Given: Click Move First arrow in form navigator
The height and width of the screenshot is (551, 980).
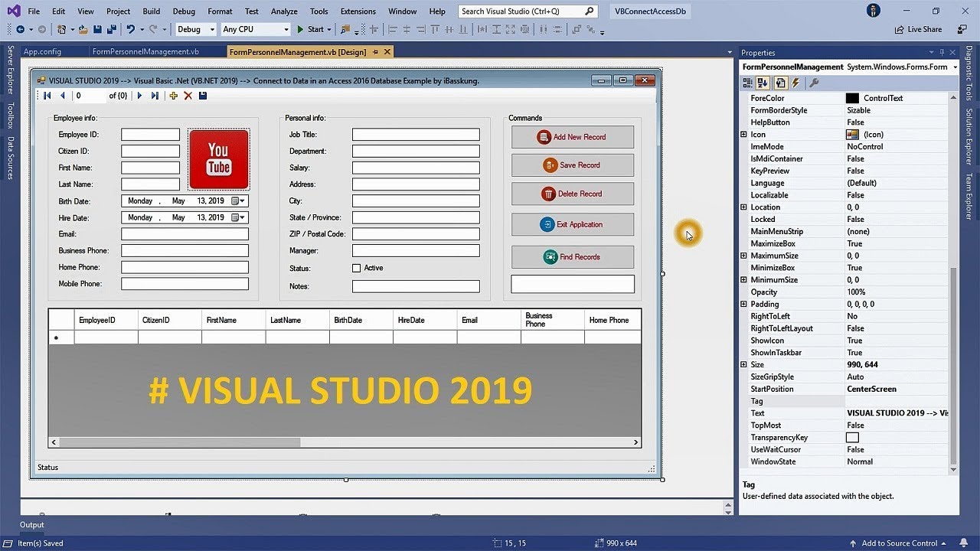Looking at the screenshot, I should 47,96.
